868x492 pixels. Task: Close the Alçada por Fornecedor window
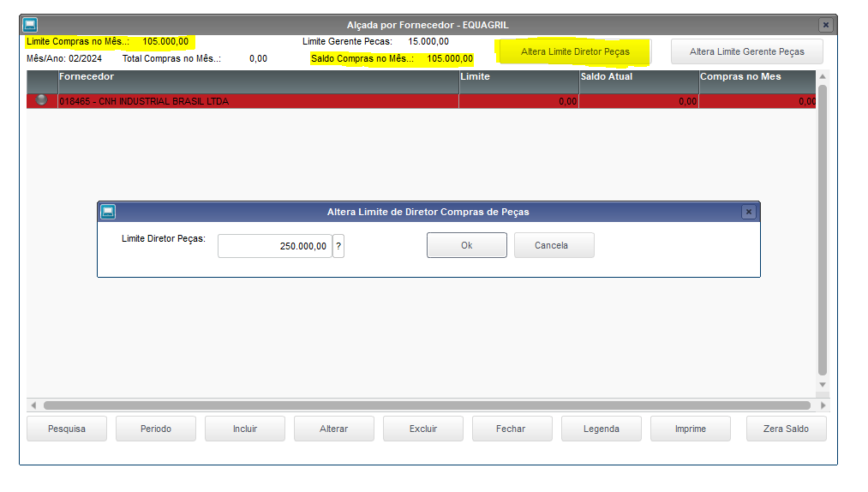click(x=825, y=25)
